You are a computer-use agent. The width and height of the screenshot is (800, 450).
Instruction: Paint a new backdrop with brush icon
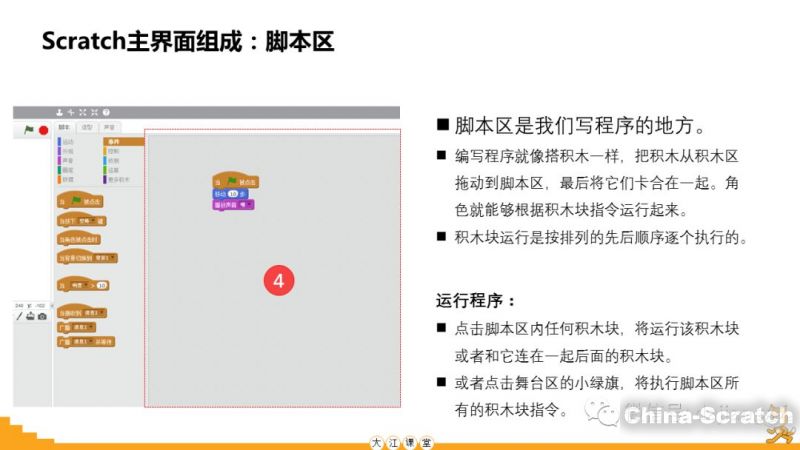click(x=19, y=316)
